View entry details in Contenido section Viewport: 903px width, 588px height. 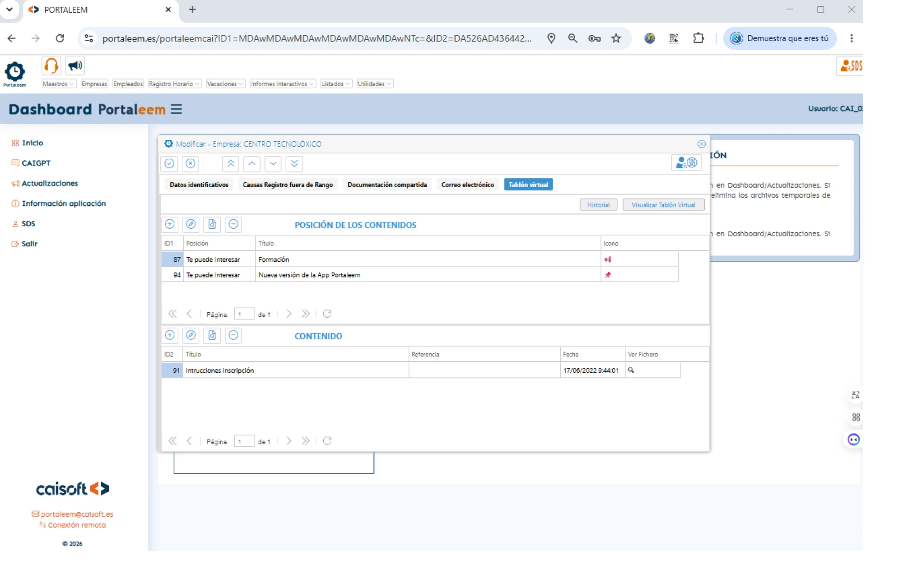tap(212, 335)
